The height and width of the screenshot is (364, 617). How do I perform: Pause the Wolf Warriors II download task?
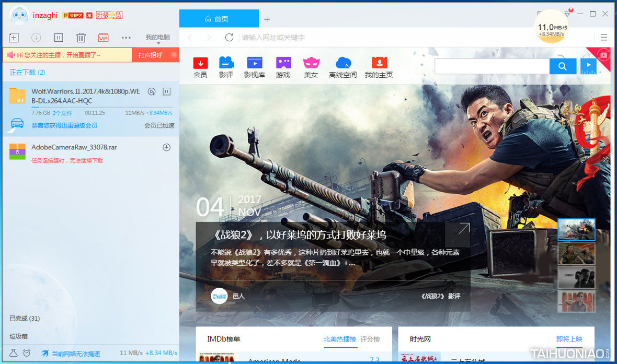(x=167, y=91)
